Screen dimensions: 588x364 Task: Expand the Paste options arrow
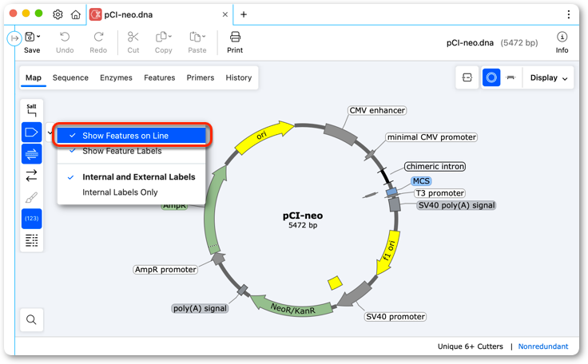click(x=204, y=37)
